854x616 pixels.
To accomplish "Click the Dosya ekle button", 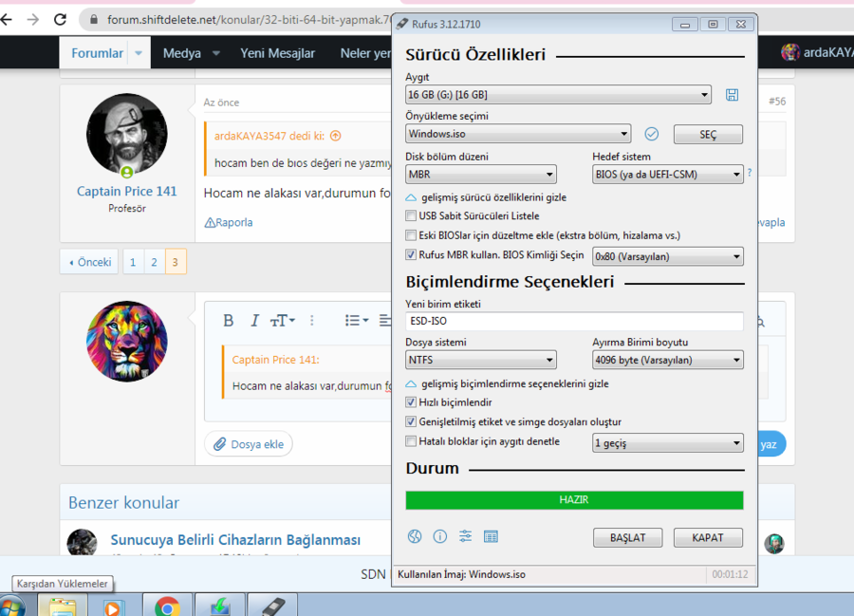I will (x=249, y=444).
